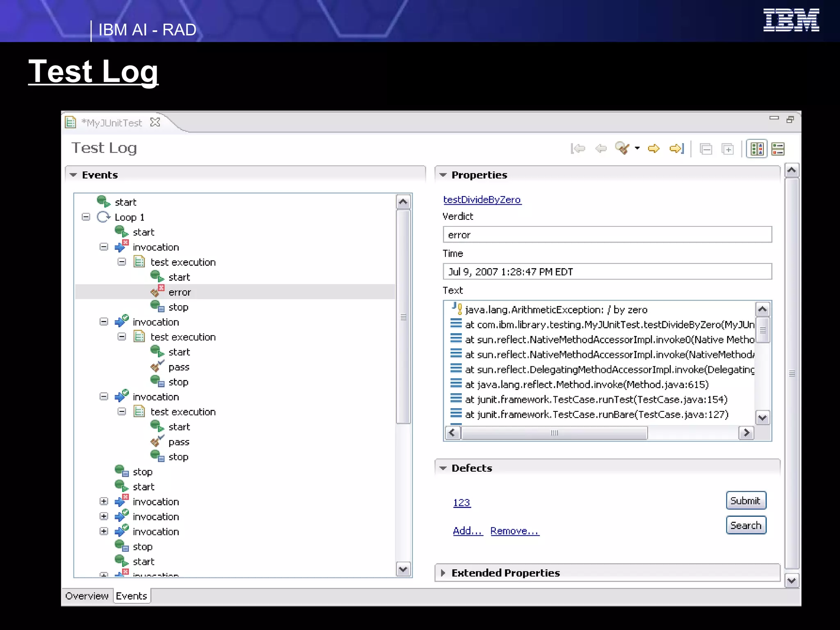
Task: Click the Add... defect link
Action: click(468, 531)
